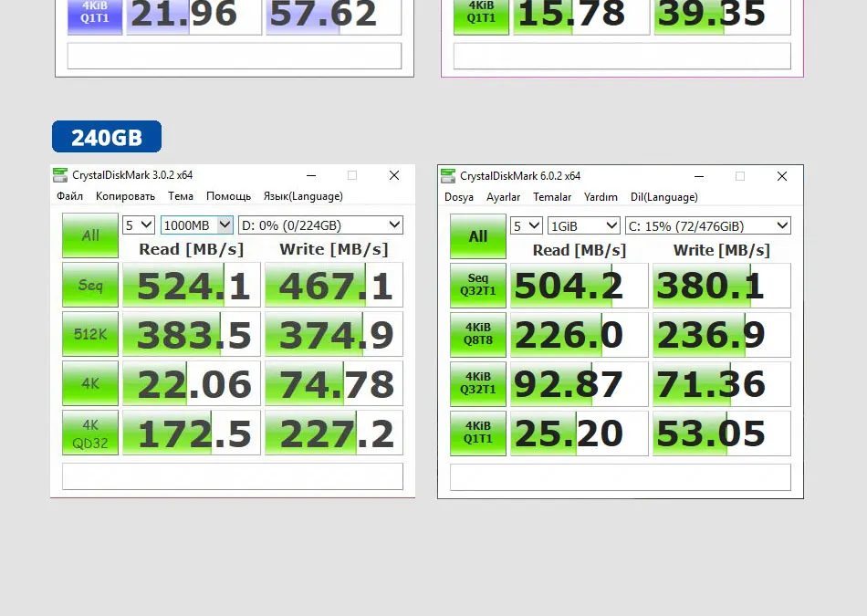Expand the 1000MB test size dropdown
The width and height of the screenshot is (867, 616).
click(197, 225)
